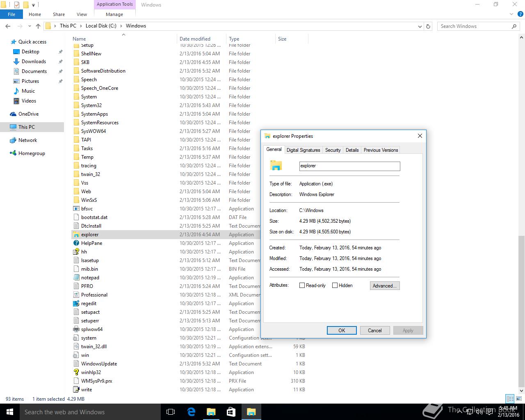The image size is (525, 420).
Task: Click the file name field in Properties
Action: tap(349, 166)
